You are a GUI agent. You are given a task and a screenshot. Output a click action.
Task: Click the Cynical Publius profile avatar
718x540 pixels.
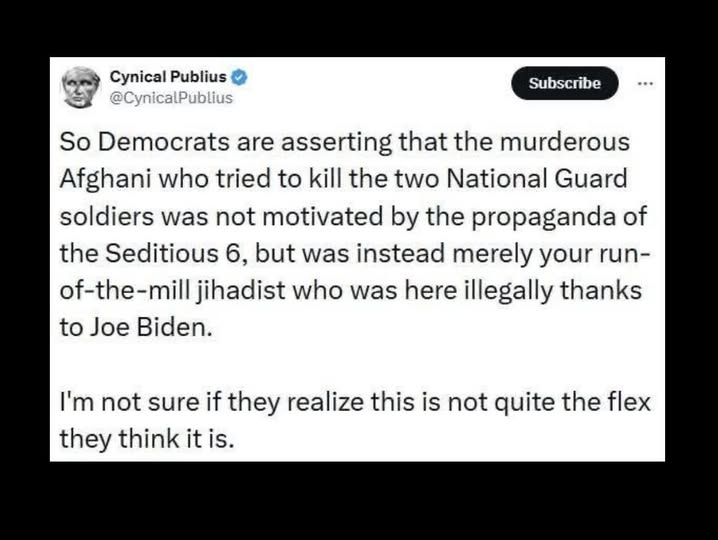click(x=81, y=87)
